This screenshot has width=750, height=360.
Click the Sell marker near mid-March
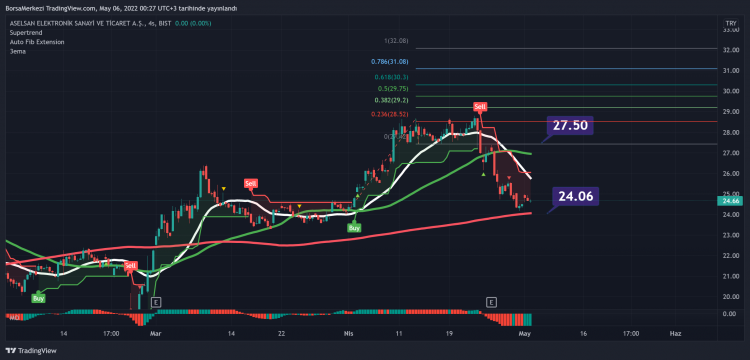[251, 183]
